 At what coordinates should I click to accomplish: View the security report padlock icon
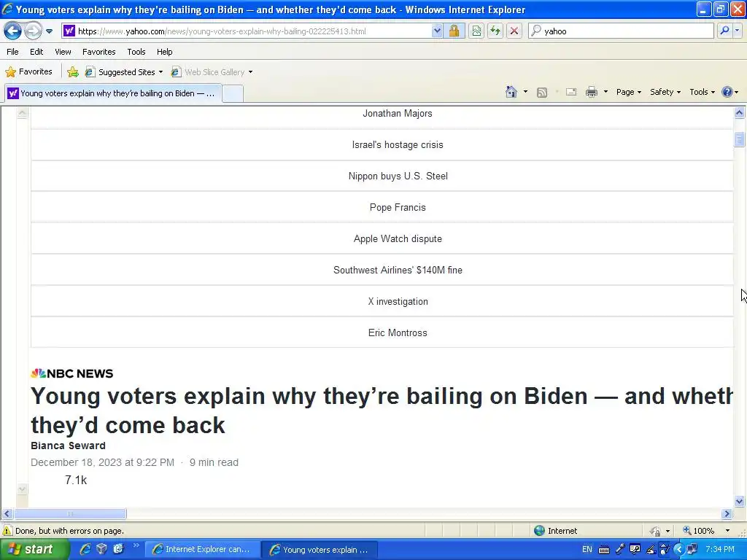click(x=454, y=31)
